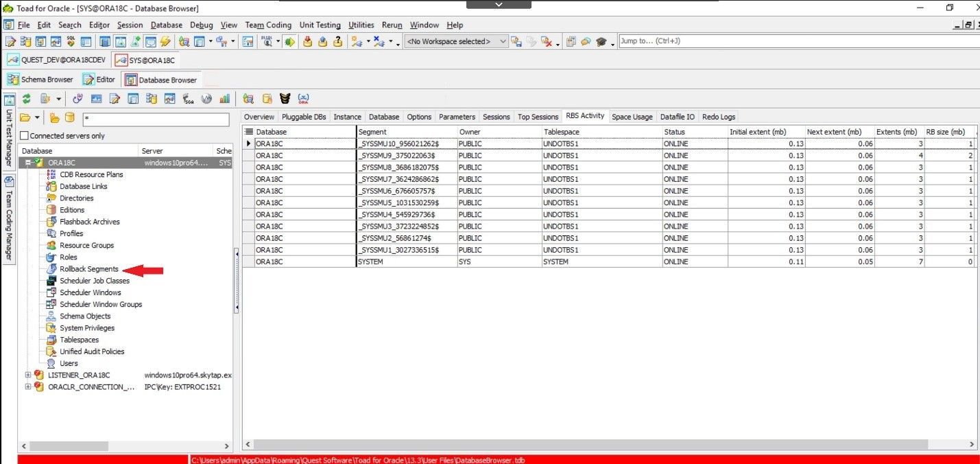This screenshot has width=980, height=464.
Task: Open the Redo Logs tab
Action: coord(718,117)
